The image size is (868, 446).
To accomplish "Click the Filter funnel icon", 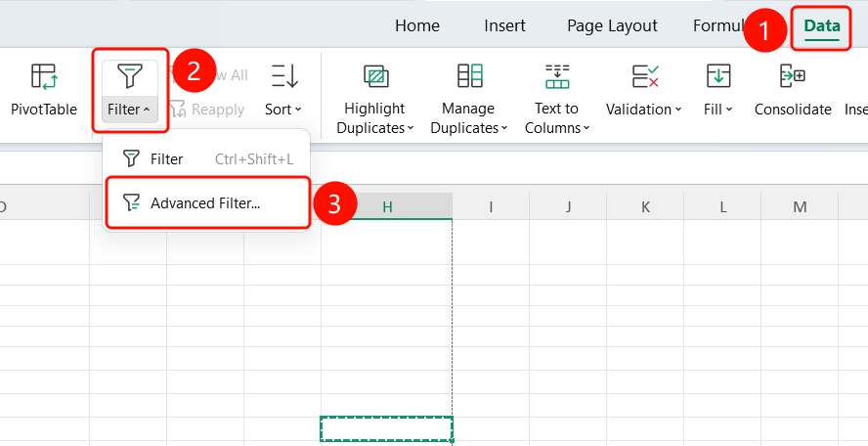I will [x=130, y=76].
